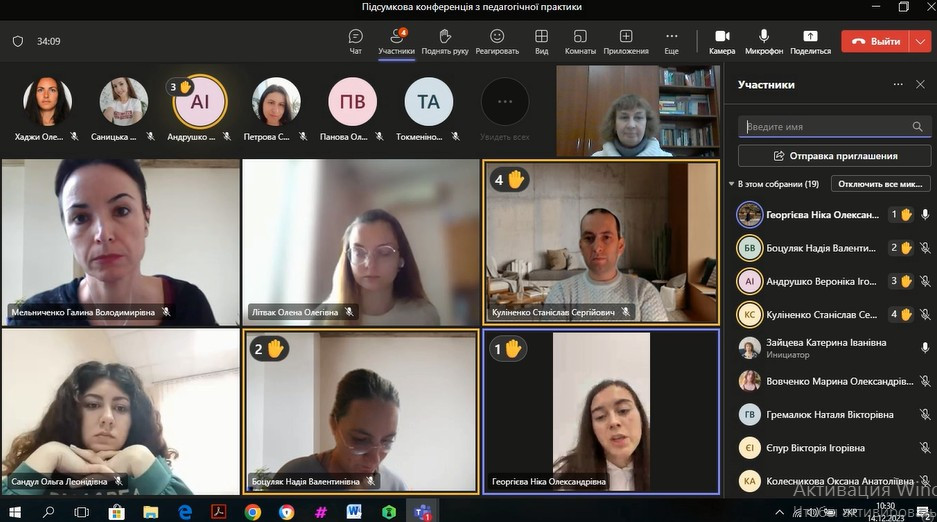Open the Чат (chat) panel
Viewport: 937px width, 522px height.
click(x=355, y=40)
